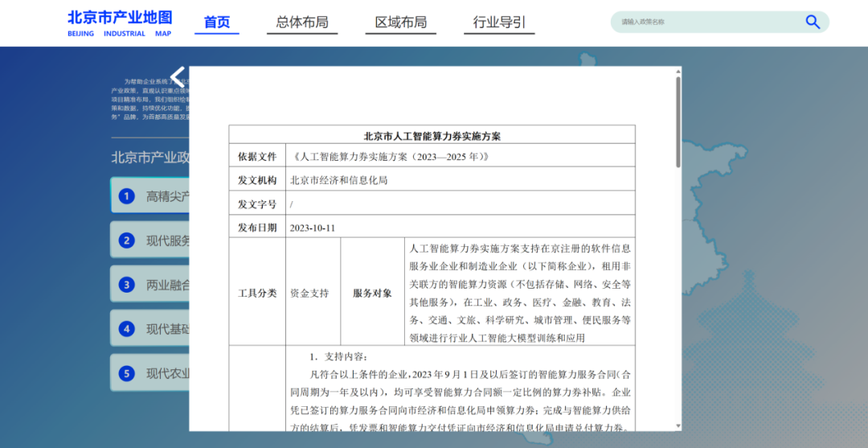Select item 3 两业融合 in the list
This screenshot has height=448, width=868.
pos(149,284)
